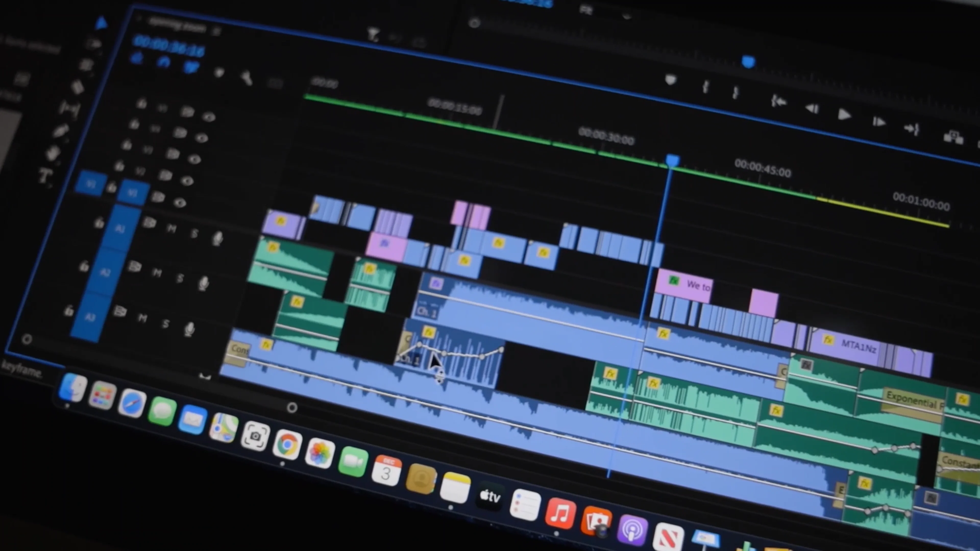This screenshot has width=980, height=551.
Task: Open the sequence panel menu next to tab
Action: (x=216, y=32)
